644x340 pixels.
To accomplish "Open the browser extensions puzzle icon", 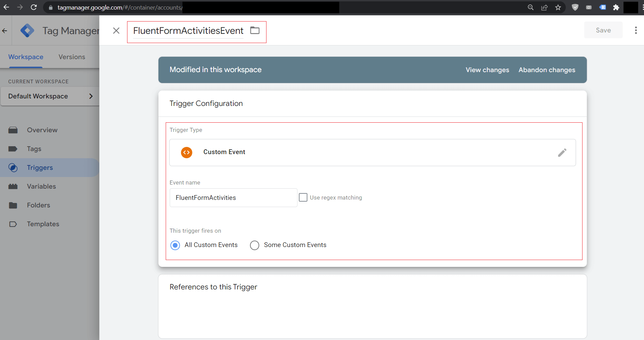I will [x=616, y=8].
